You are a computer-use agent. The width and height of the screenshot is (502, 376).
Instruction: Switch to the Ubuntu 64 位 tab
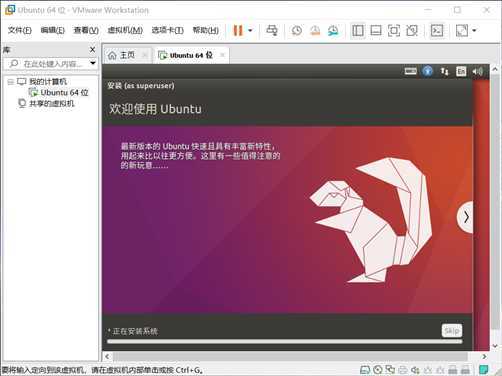(x=191, y=55)
